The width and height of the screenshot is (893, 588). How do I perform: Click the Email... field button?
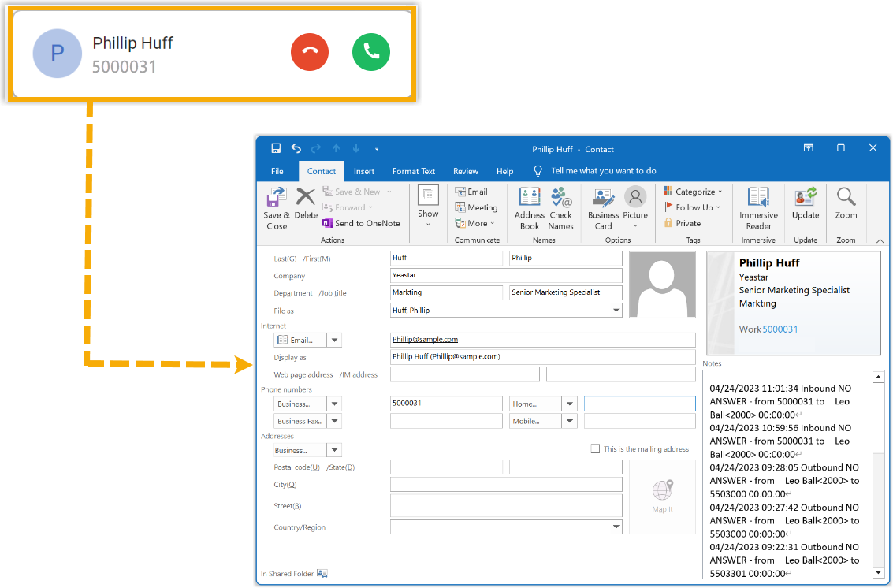pos(300,341)
